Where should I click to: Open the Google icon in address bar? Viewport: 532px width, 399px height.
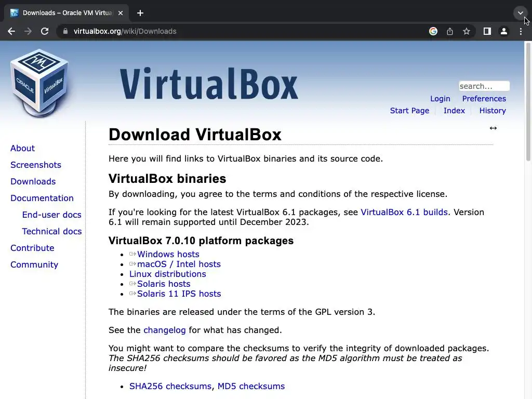pos(433,31)
